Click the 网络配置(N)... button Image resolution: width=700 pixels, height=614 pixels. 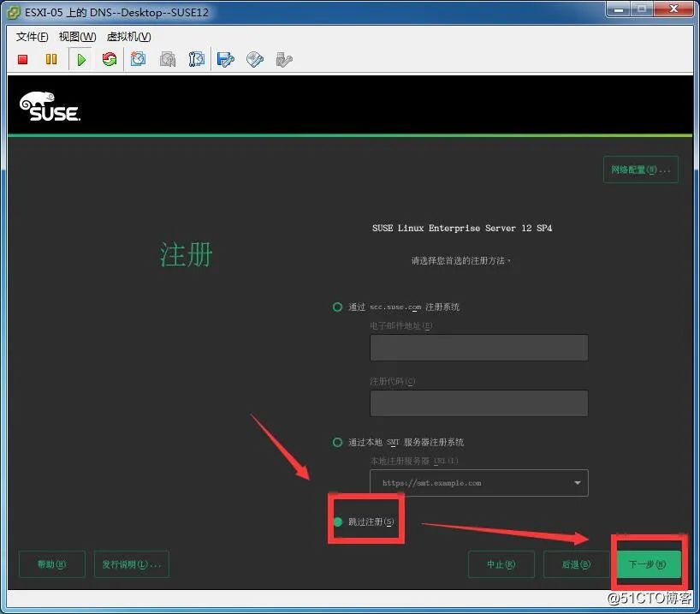tap(641, 170)
